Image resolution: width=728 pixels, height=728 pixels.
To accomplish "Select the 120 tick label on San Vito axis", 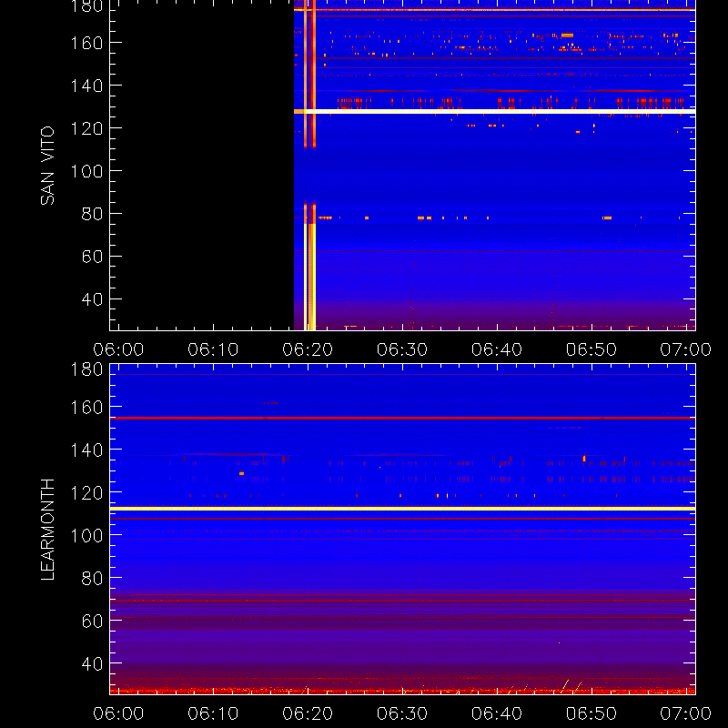I will [86, 128].
